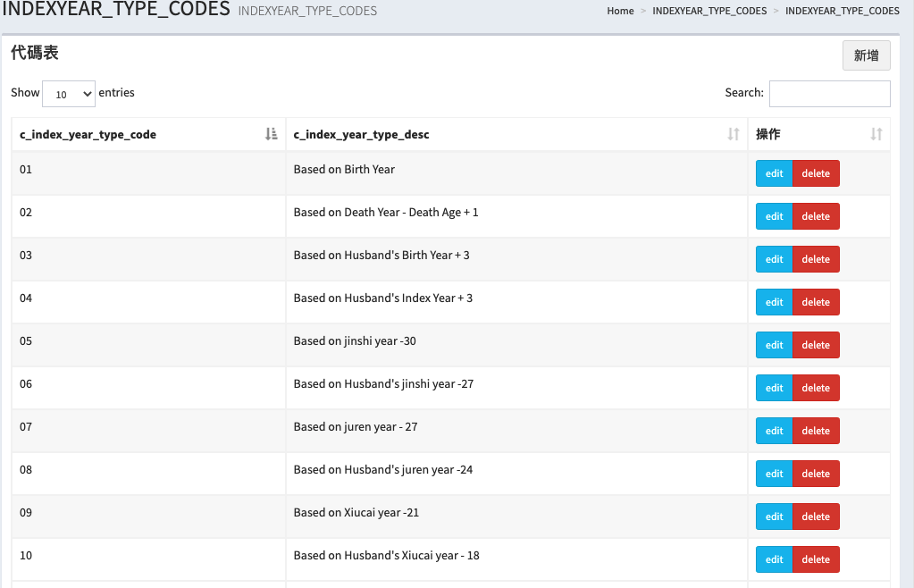Screen dimensions: 914x588
Task: Go to Home breadcrumb link
Action: [620, 11]
